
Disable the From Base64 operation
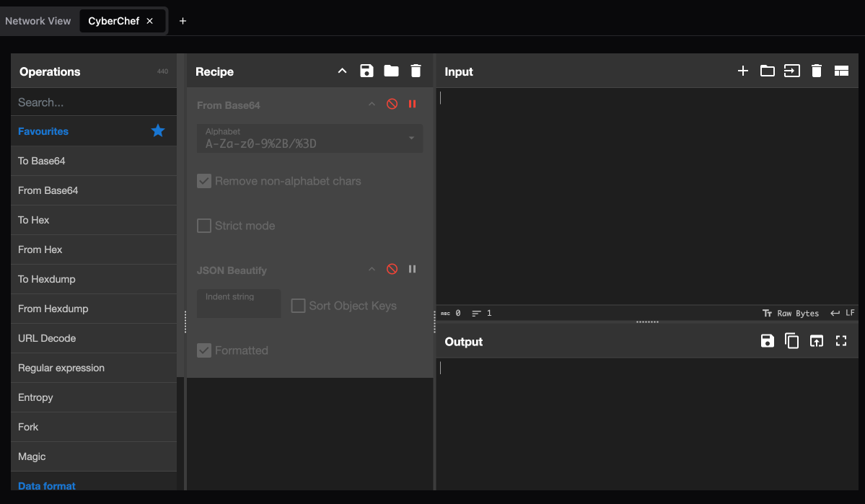point(392,105)
